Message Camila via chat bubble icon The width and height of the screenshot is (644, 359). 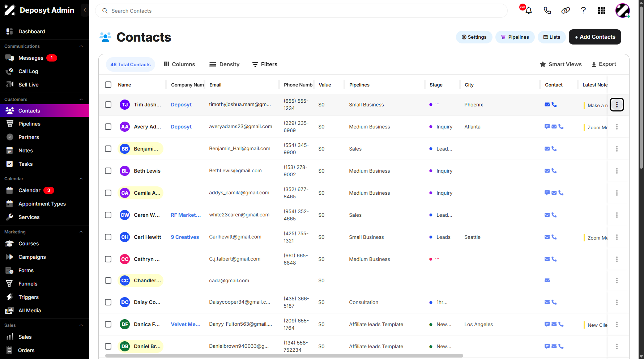click(x=547, y=193)
